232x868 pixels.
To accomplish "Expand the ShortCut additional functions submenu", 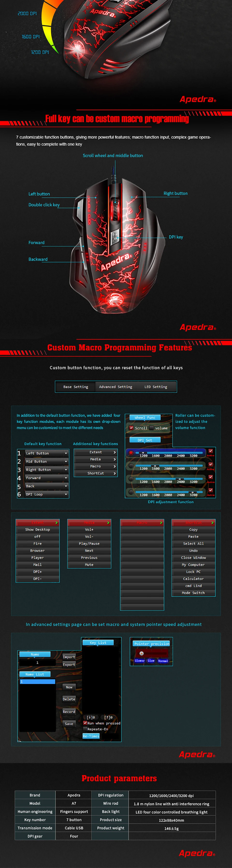I will click(x=95, y=473).
